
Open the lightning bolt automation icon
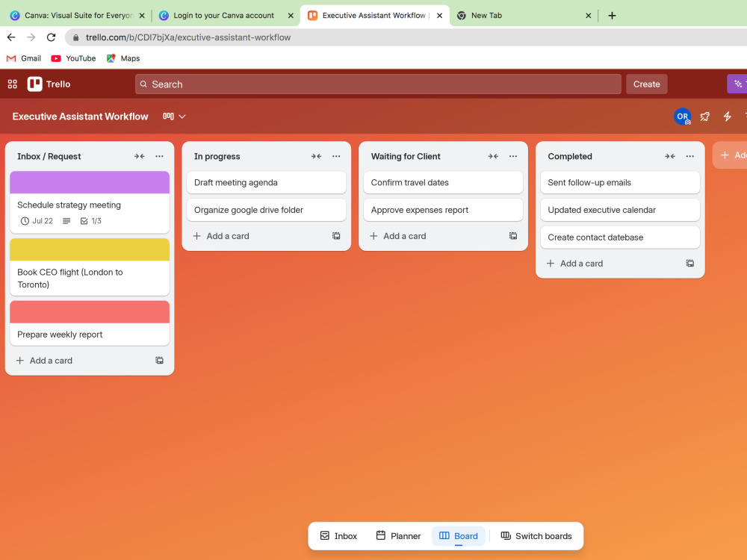(727, 116)
